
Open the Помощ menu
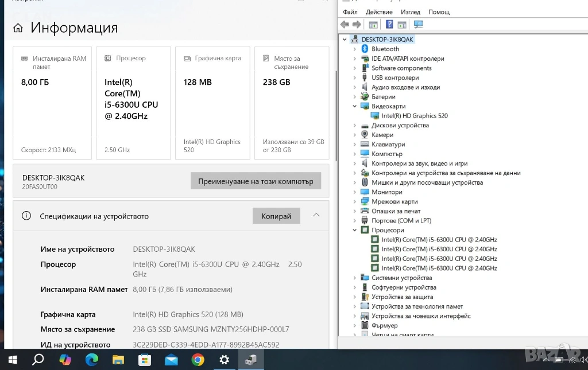point(439,12)
